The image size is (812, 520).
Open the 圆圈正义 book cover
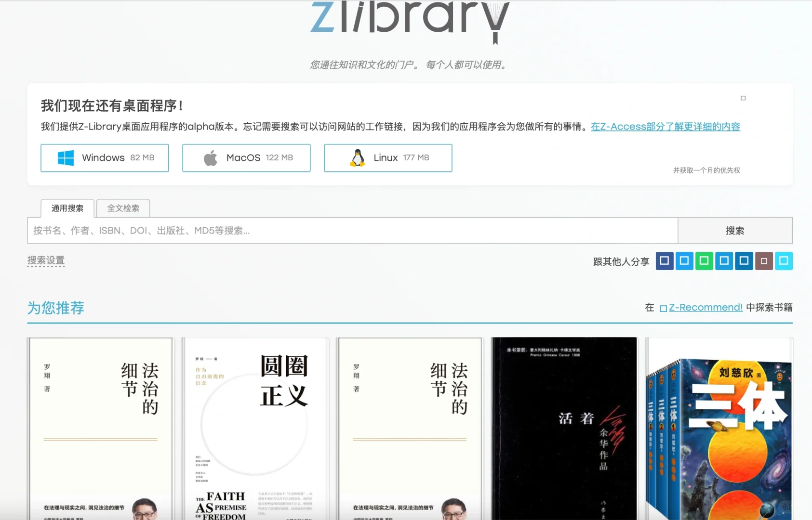[255, 429]
